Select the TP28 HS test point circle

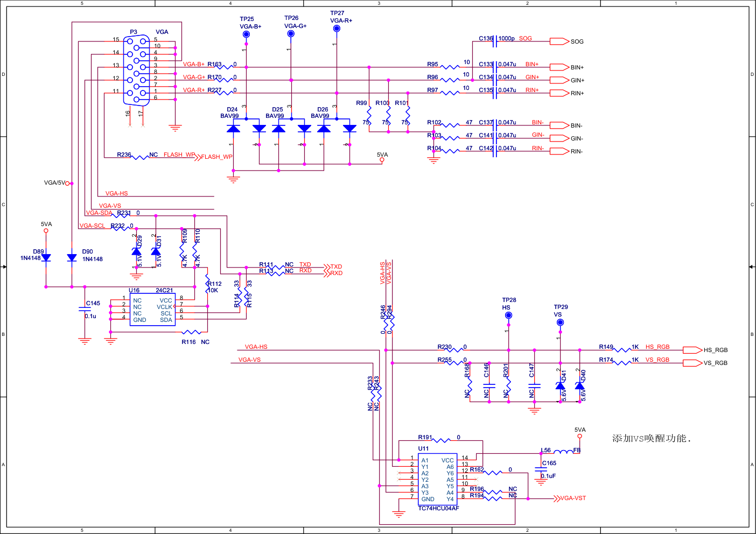[508, 315]
